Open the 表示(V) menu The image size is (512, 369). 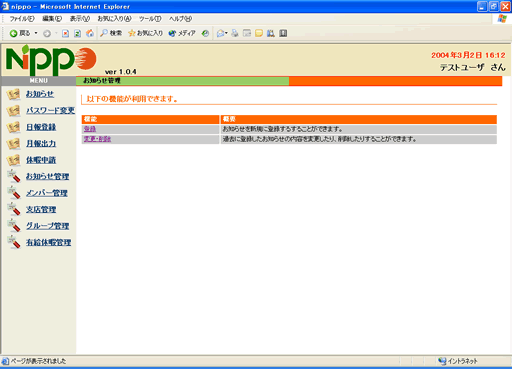coord(80,19)
